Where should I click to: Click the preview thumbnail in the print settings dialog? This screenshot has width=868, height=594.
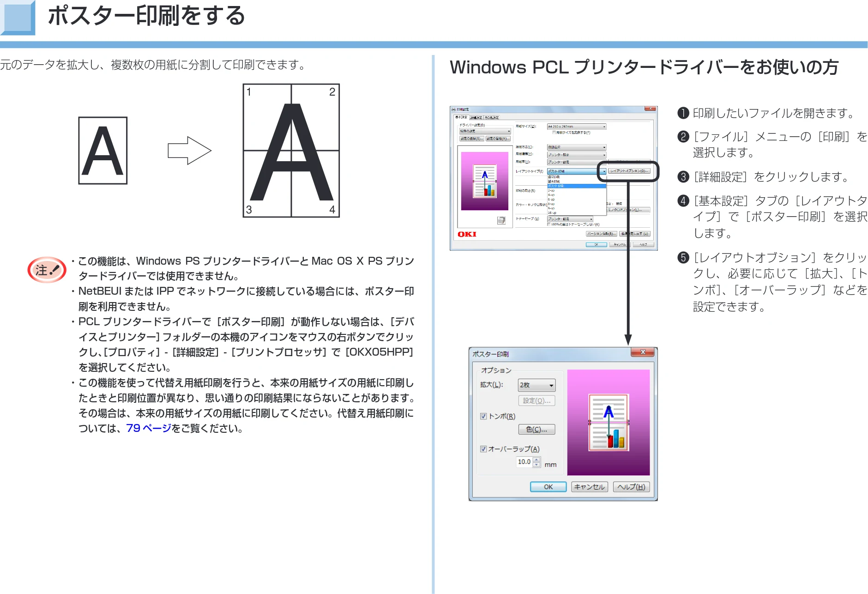pyautogui.click(x=485, y=181)
